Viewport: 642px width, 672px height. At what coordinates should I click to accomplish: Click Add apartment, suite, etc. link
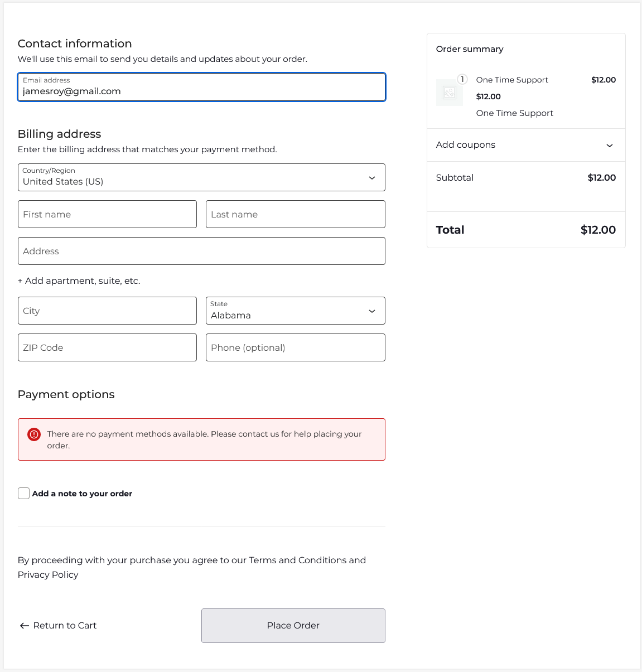[x=79, y=281]
